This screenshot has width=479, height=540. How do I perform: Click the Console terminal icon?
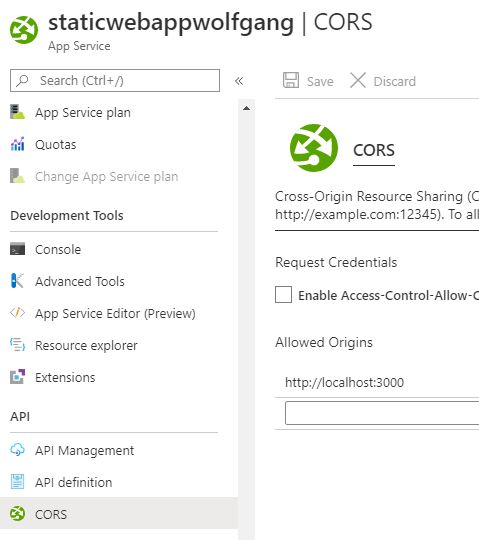pyautogui.click(x=17, y=249)
